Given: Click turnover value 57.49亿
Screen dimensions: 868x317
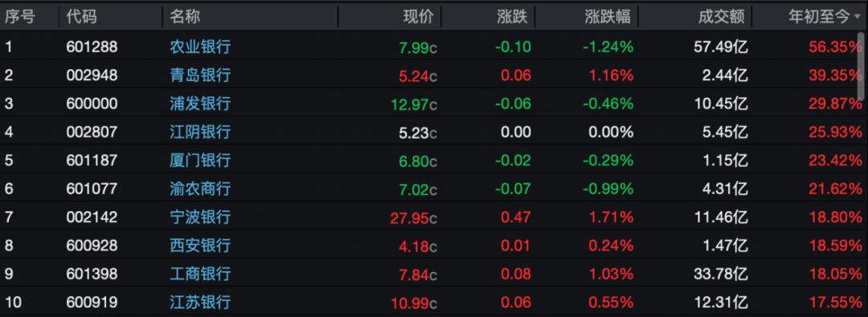Looking at the screenshot, I should click(x=721, y=47).
